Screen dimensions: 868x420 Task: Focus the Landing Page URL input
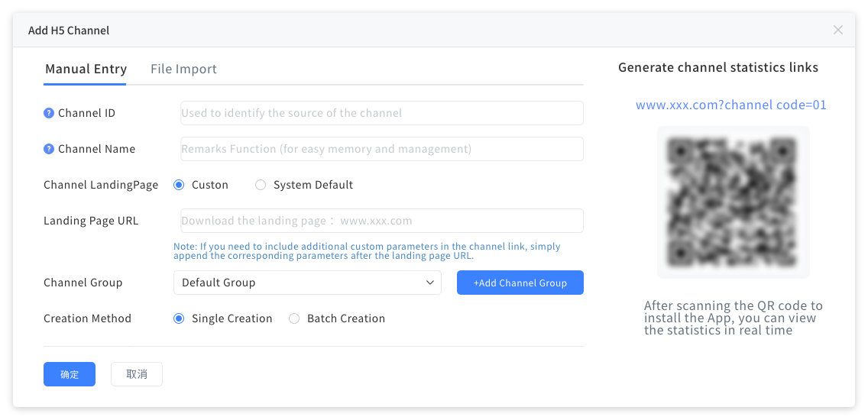(382, 221)
